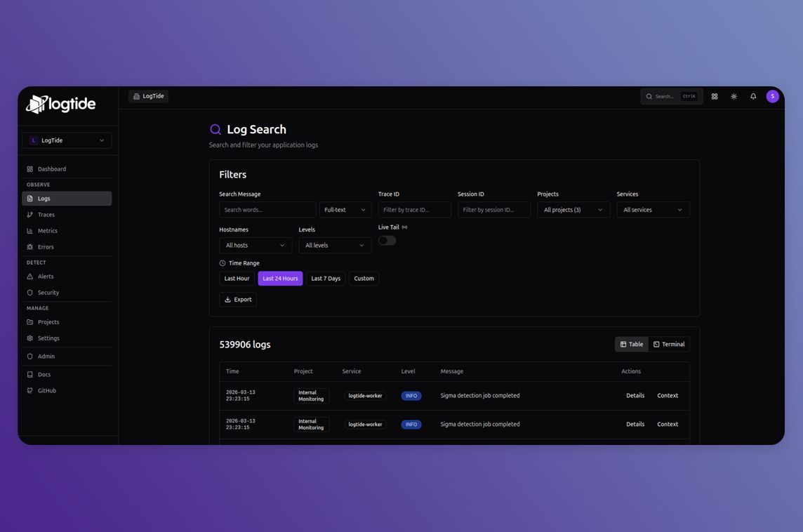The image size is (803, 532).
Task: Click the Filter by trace ID field
Action: [x=414, y=210]
